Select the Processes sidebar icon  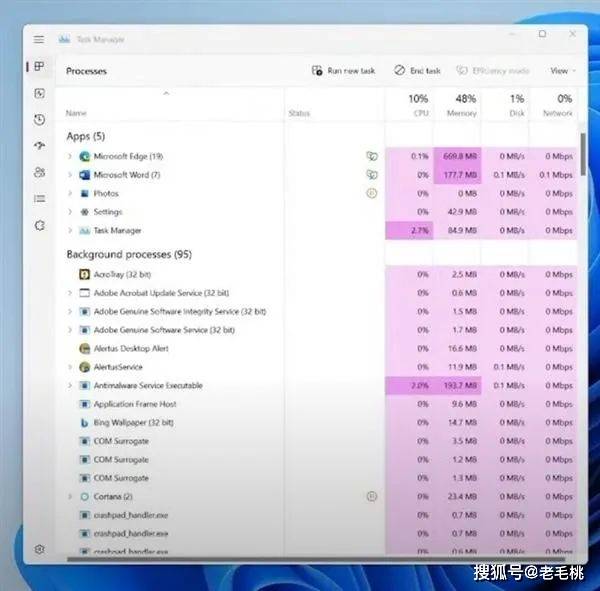(39, 66)
